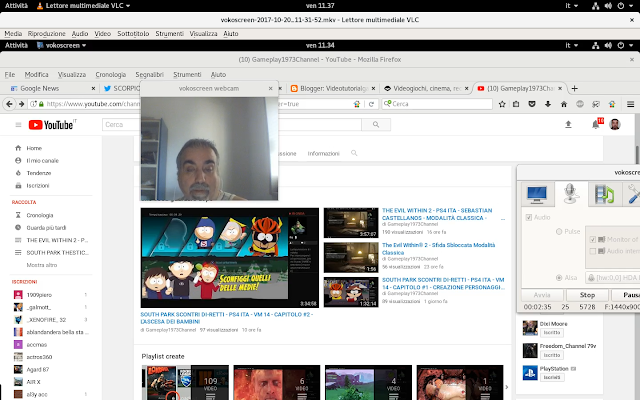The height and width of the screenshot is (400, 640).
Task: Open the YouTube logo home link
Action: 53,124
